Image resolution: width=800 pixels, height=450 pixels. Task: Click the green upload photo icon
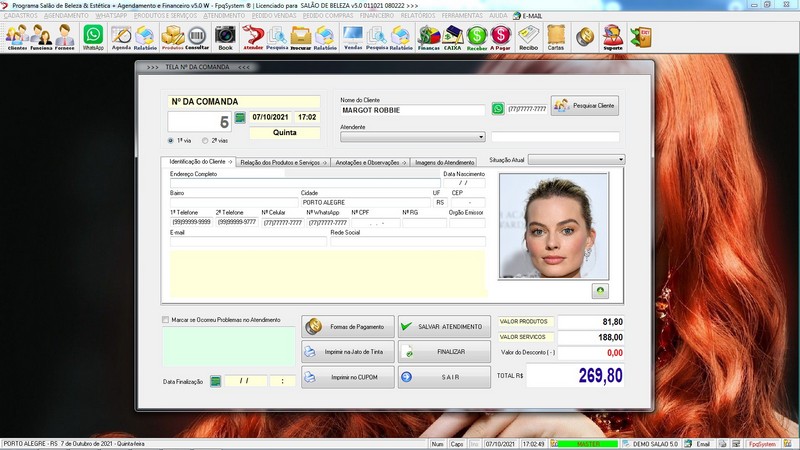[600, 290]
